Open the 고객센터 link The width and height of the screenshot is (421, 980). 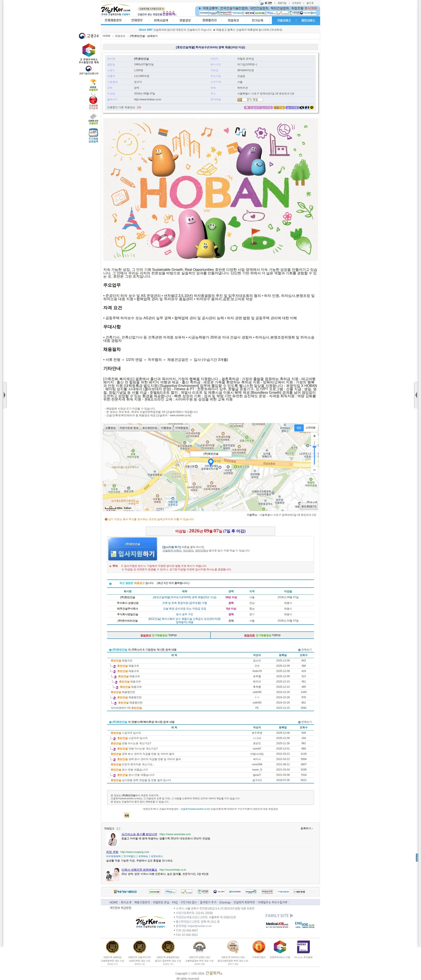(296, 3)
